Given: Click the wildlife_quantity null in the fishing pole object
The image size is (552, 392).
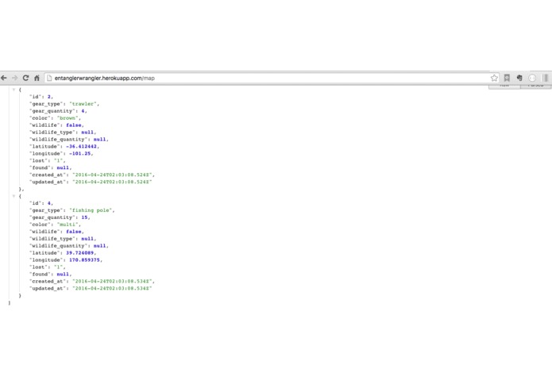Looking at the screenshot, I should pyautogui.click(x=99, y=246).
